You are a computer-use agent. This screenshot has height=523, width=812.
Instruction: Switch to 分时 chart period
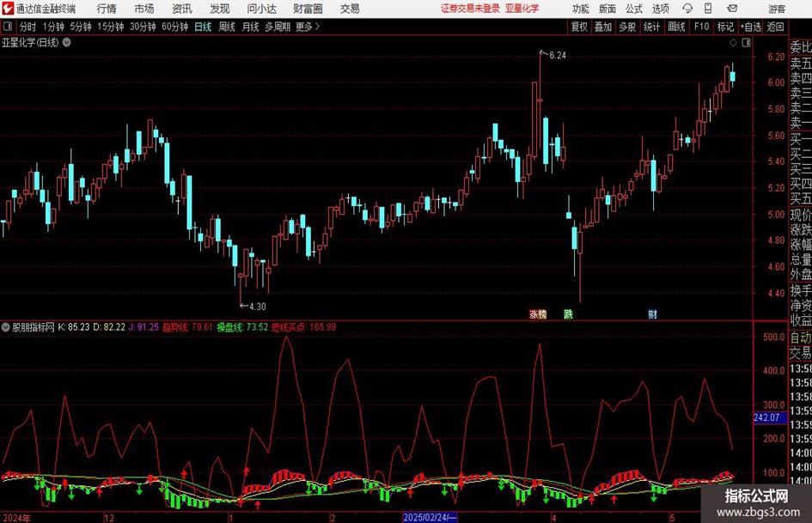point(27,27)
